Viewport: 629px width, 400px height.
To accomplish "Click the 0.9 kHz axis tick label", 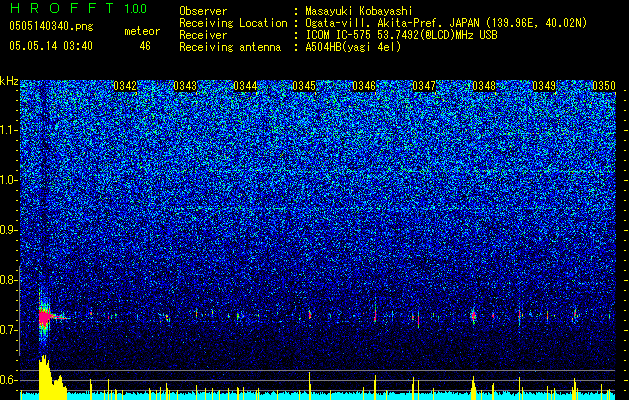I will click(x=9, y=230).
